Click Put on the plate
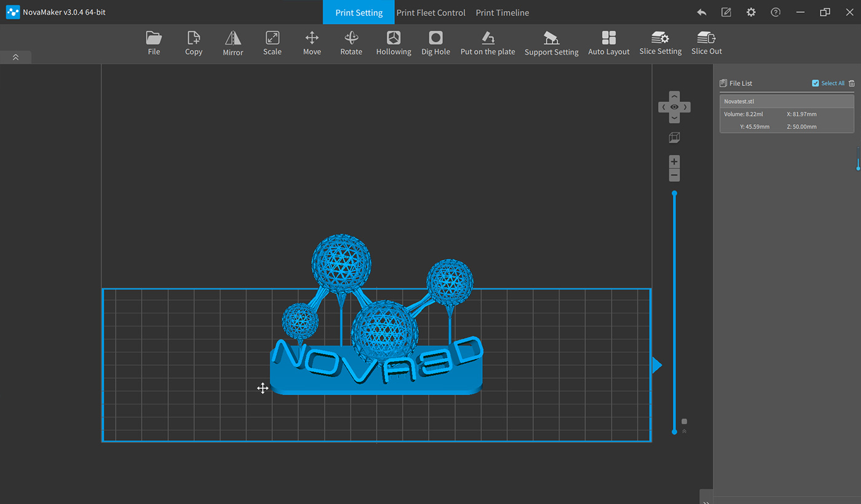The image size is (861, 504). (488, 43)
